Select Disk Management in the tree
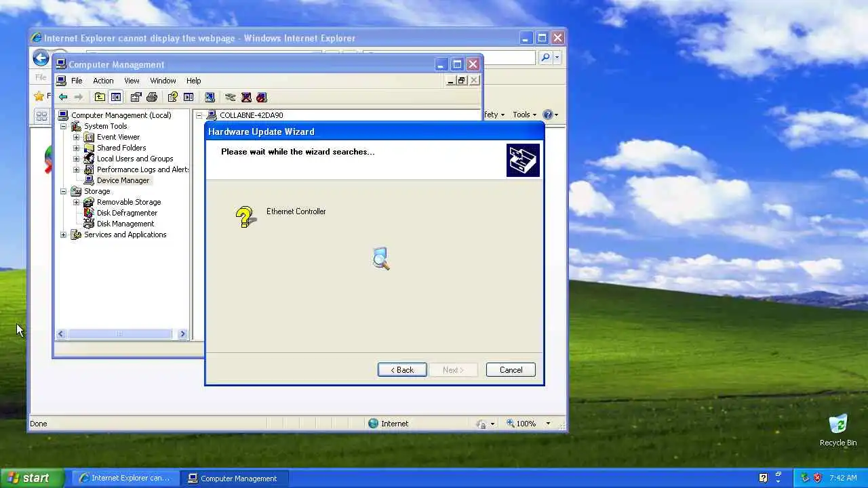This screenshot has width=868, height=488. [x=125, y=224]
